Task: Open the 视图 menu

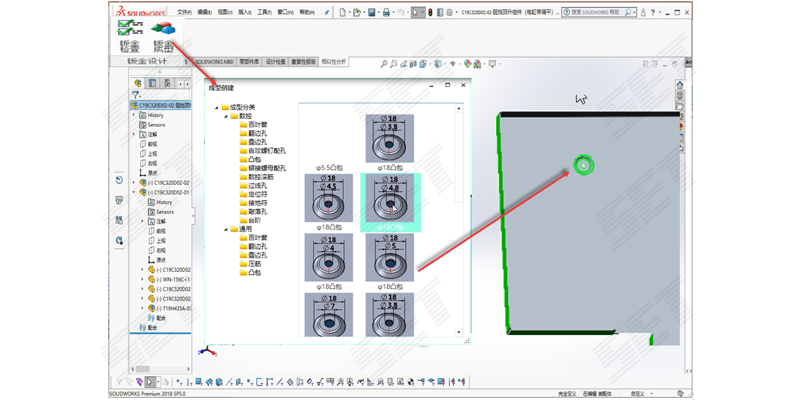Action: 225,12
